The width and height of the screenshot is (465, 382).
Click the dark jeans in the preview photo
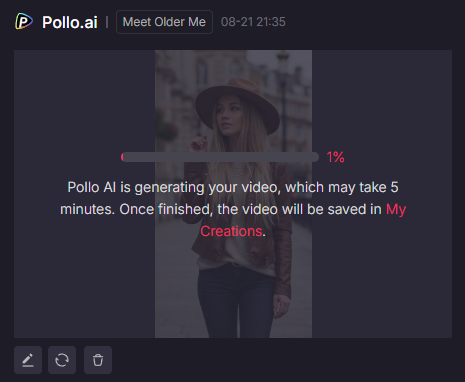238,302
